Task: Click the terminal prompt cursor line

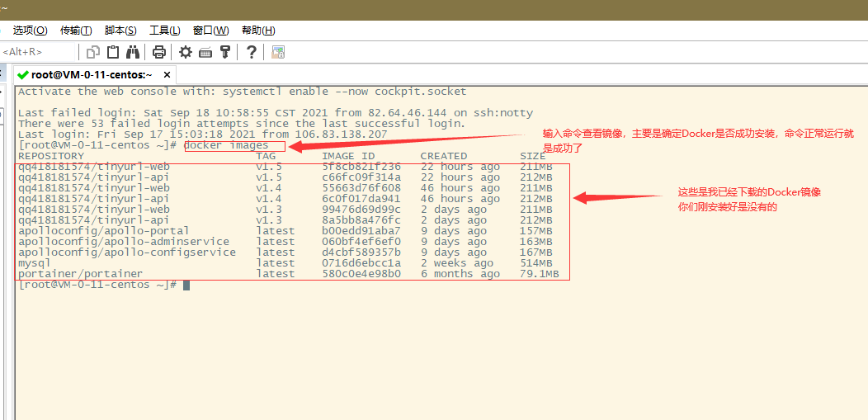Action: pyautogui.click(x=104, y=285)
